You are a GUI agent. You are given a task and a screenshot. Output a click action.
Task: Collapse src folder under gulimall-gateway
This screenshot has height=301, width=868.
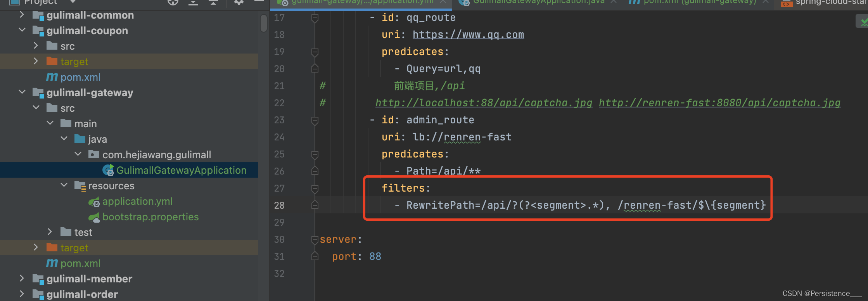(36, 107)
